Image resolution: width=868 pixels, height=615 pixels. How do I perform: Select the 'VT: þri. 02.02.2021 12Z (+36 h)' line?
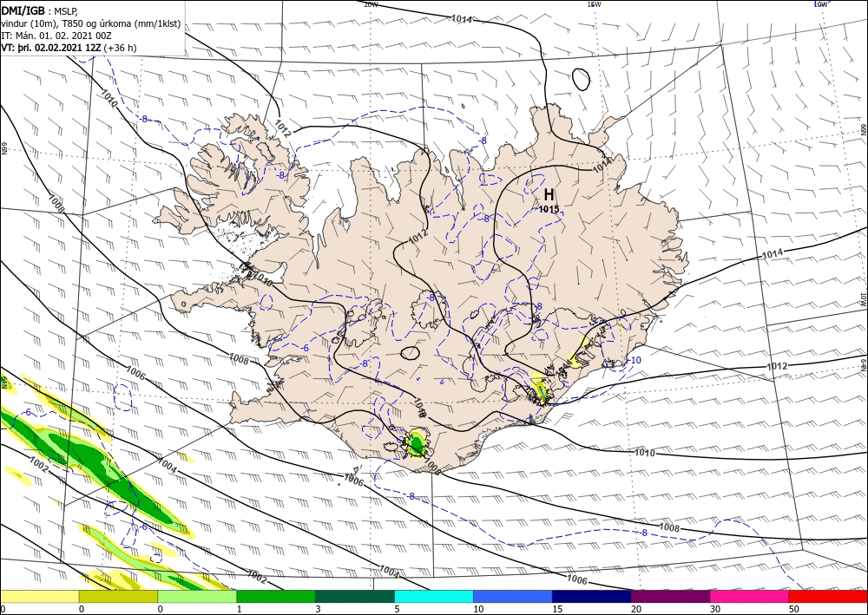pyautogui.click(x=69, y=48)
